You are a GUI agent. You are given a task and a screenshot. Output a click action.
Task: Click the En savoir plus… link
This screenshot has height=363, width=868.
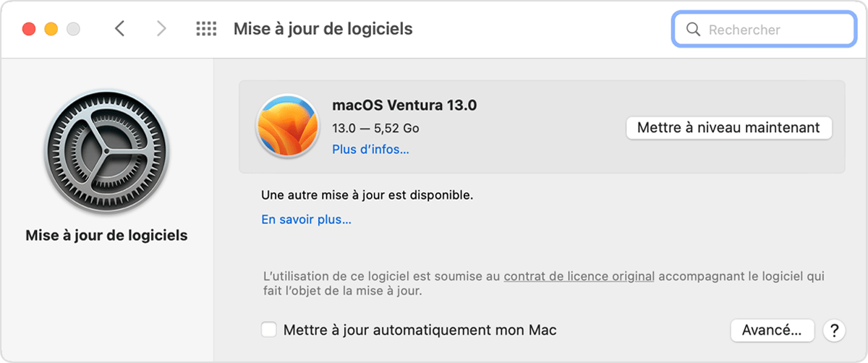[306, 219]
